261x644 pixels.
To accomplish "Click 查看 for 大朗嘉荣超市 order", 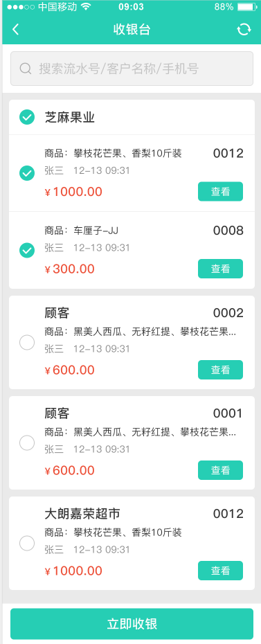I will pos(220,571).
